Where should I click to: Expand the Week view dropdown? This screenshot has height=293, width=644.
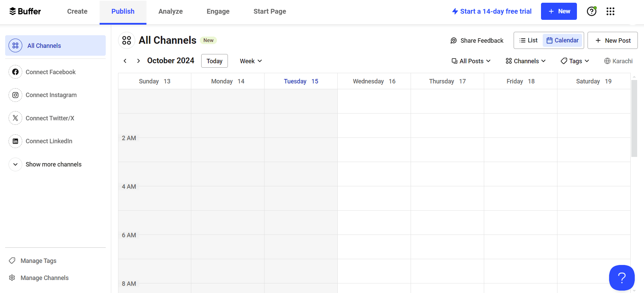click(x=250, y=61)
